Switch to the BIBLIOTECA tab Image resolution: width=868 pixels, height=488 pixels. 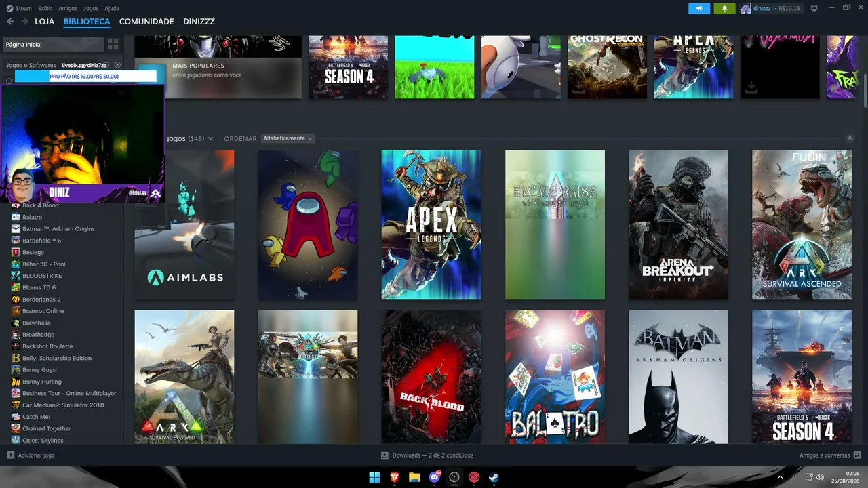pyautogui.click(x=87, y=22)
